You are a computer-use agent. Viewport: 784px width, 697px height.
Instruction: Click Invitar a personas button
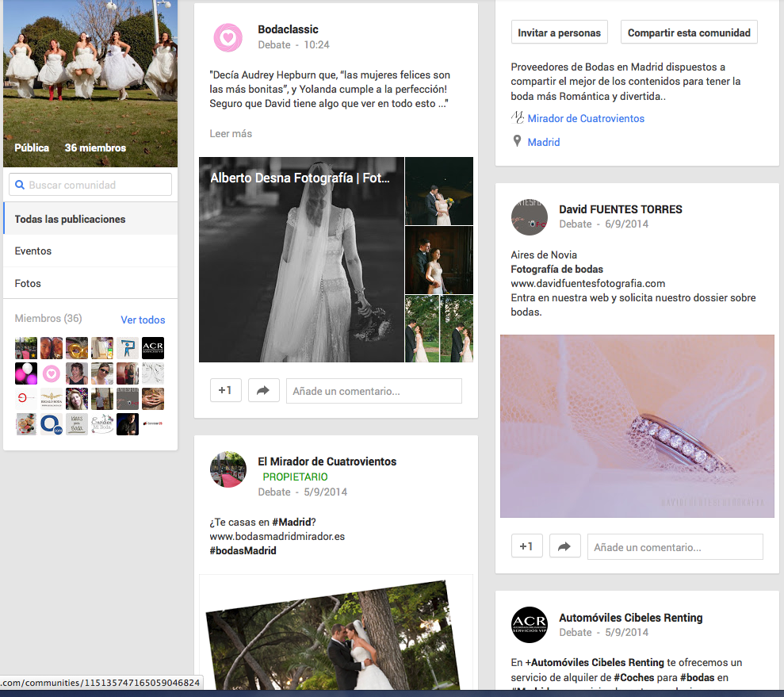(559, 33)
